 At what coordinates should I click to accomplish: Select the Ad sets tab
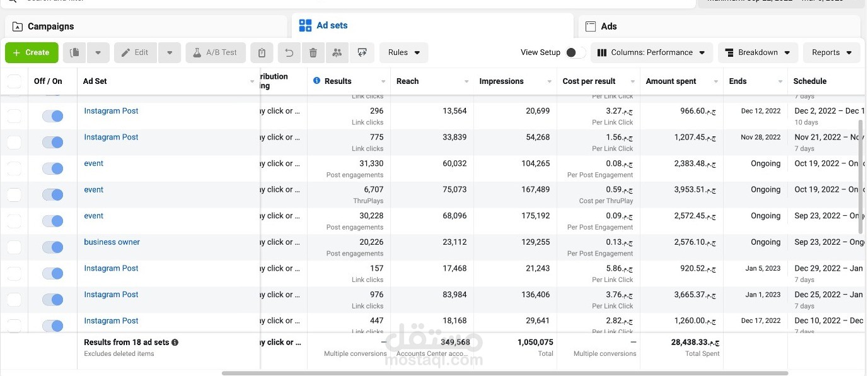(x=432, y=25)
